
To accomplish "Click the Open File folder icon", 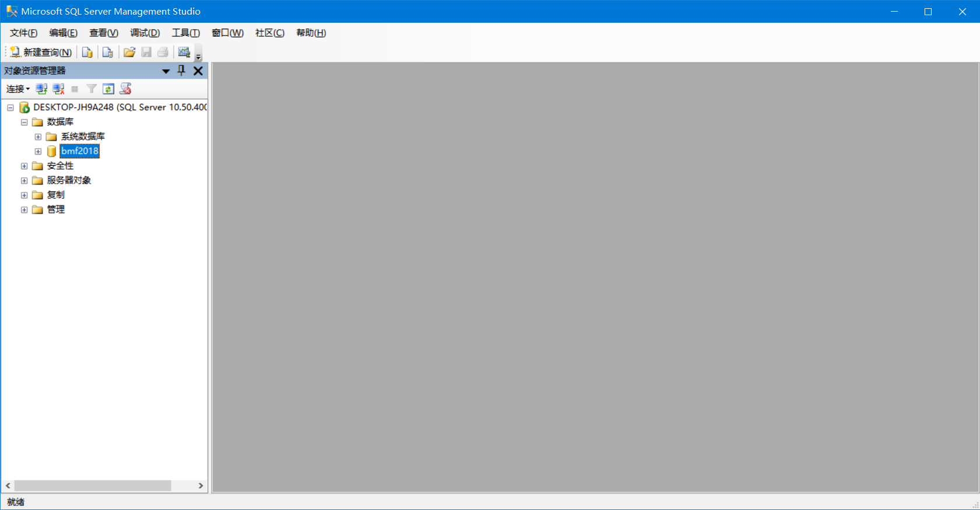I will 129,53.
